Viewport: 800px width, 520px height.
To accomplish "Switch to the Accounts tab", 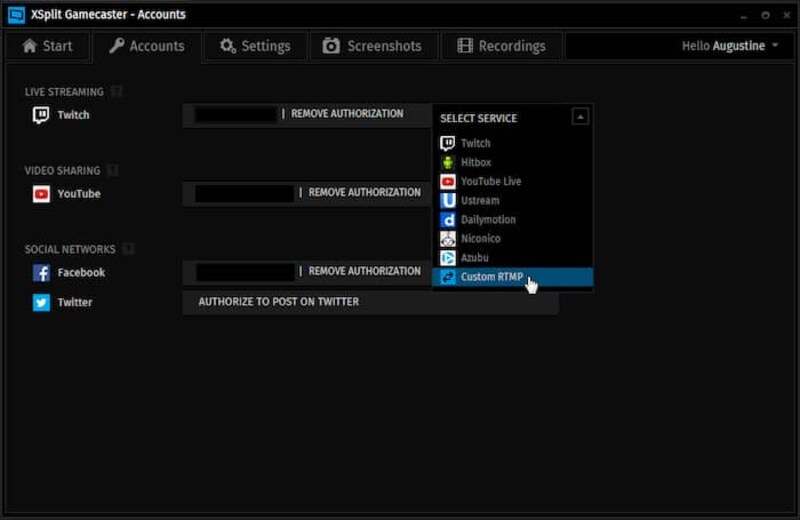I will coord(147,46).
